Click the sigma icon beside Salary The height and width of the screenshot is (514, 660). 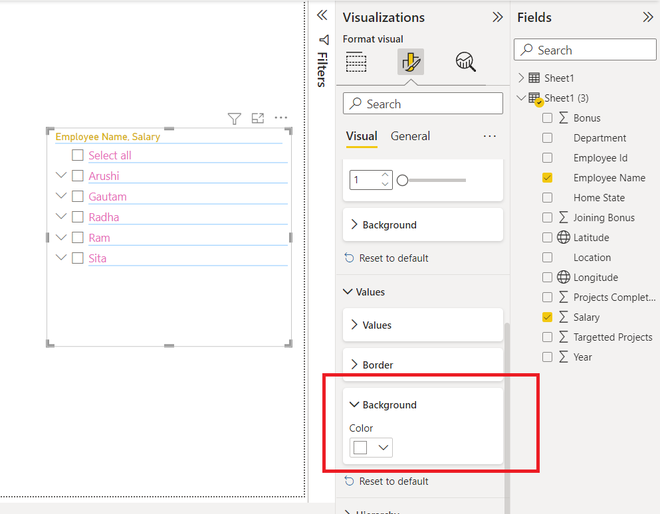[563, 317]
